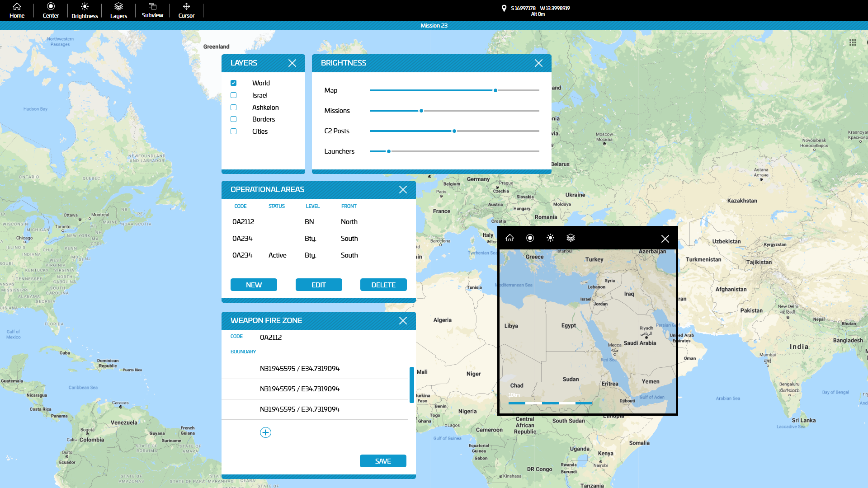Click the Saudi Arabia label in subview

(x=640, y=343)
